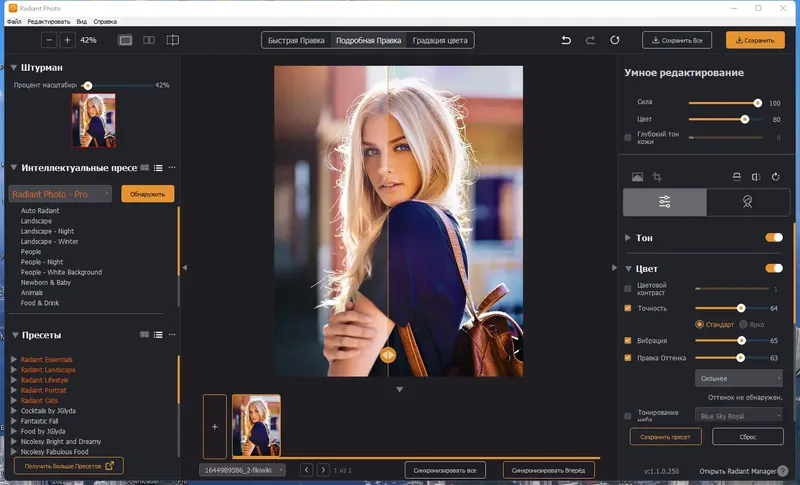
Task: Select the split view compare icon
Action: pos(172,40)
